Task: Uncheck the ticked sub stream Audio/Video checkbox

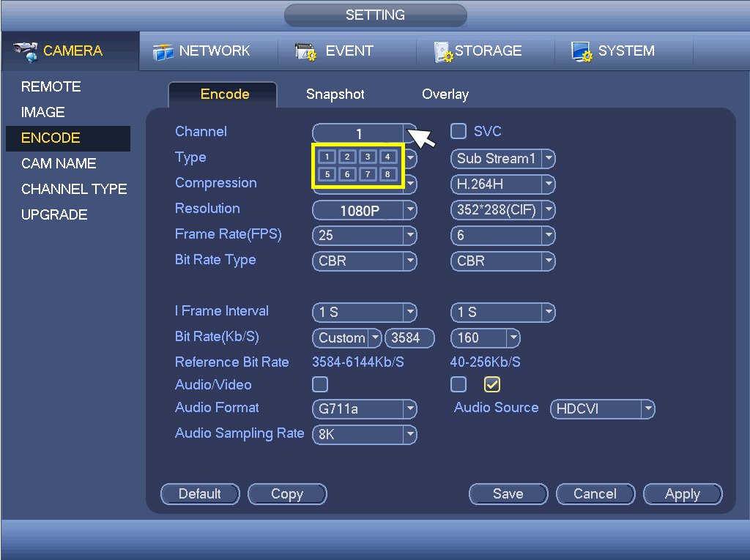Action: 491,384
